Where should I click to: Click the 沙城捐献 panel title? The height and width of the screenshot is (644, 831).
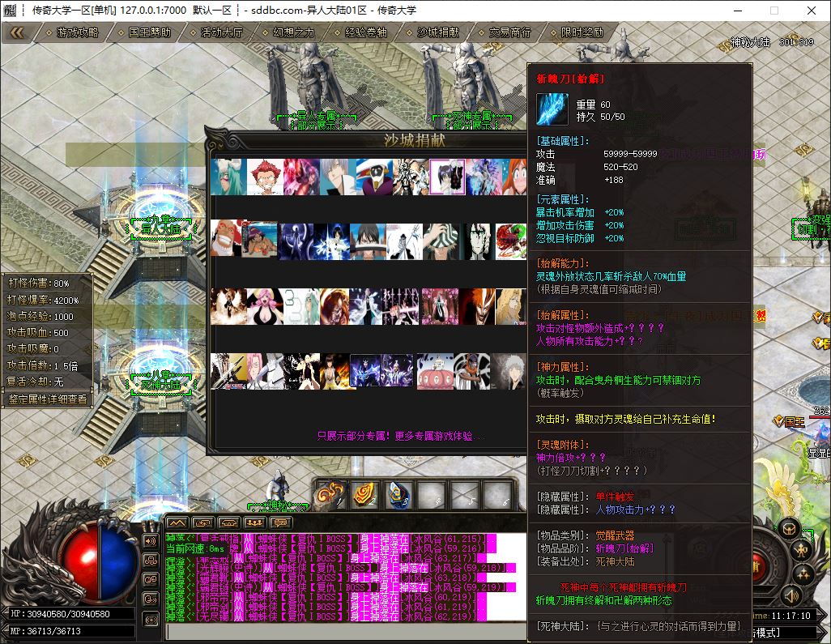tap(415, 140)
